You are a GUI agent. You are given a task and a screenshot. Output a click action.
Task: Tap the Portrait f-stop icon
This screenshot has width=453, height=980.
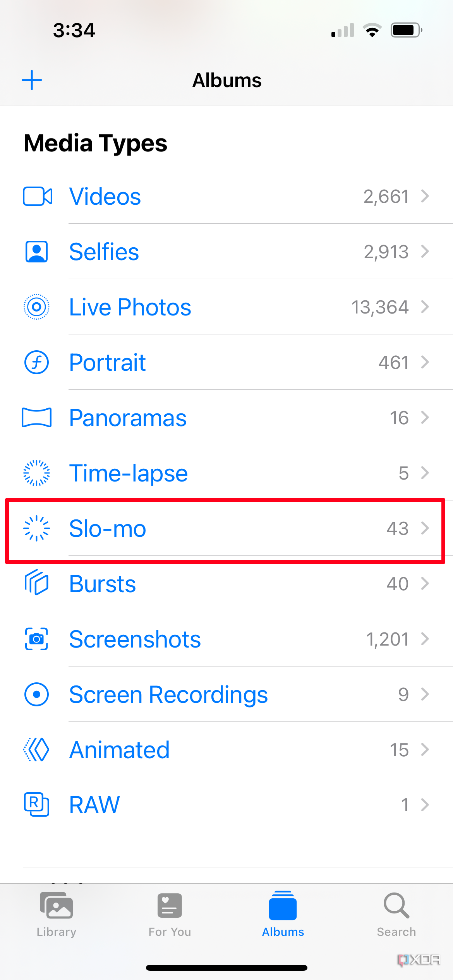coord(36,362)
